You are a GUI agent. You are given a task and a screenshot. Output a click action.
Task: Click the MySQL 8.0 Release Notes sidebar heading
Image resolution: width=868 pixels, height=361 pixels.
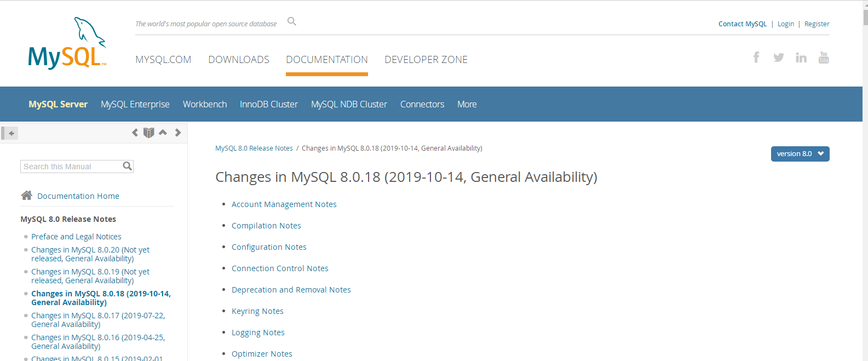point(68,219)
